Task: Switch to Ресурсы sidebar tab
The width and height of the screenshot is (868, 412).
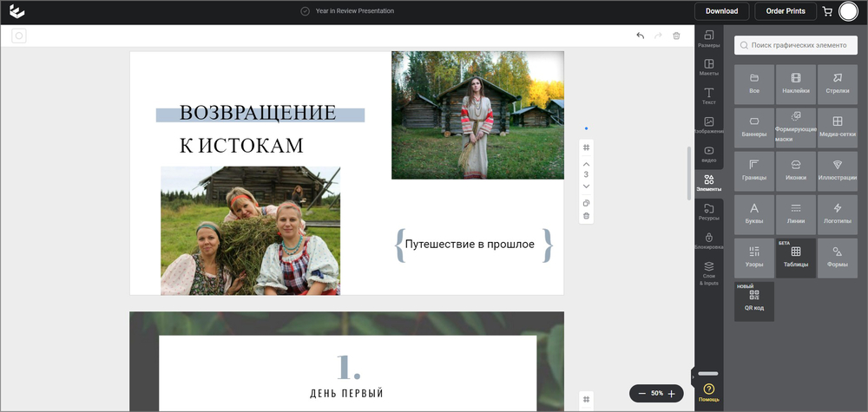Action: click(x=709, y=212)
